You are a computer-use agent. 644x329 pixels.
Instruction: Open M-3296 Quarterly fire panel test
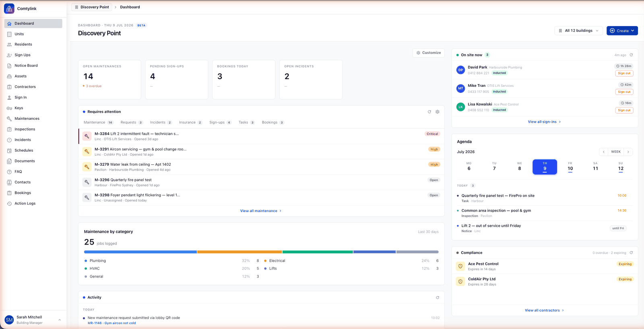261,182
